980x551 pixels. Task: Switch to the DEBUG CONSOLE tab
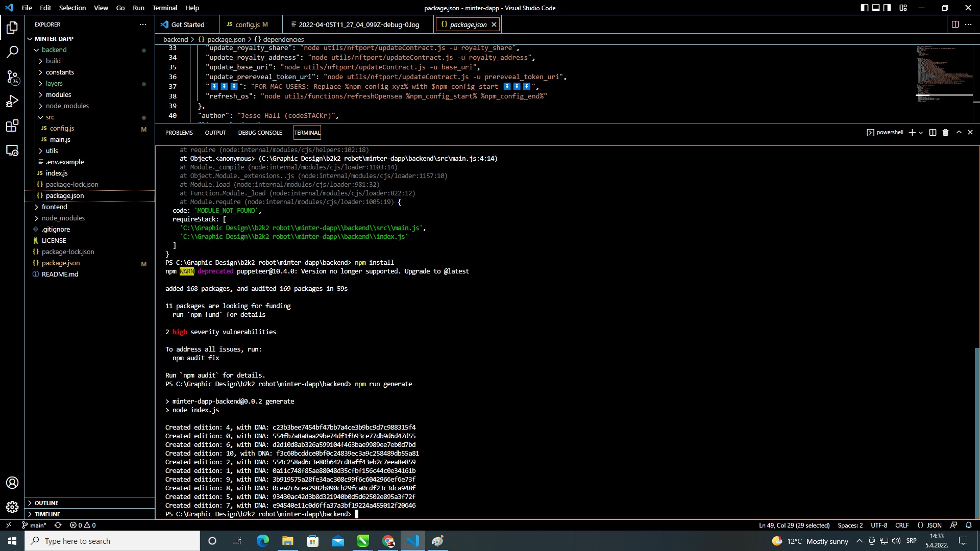[x=260, y=132]
